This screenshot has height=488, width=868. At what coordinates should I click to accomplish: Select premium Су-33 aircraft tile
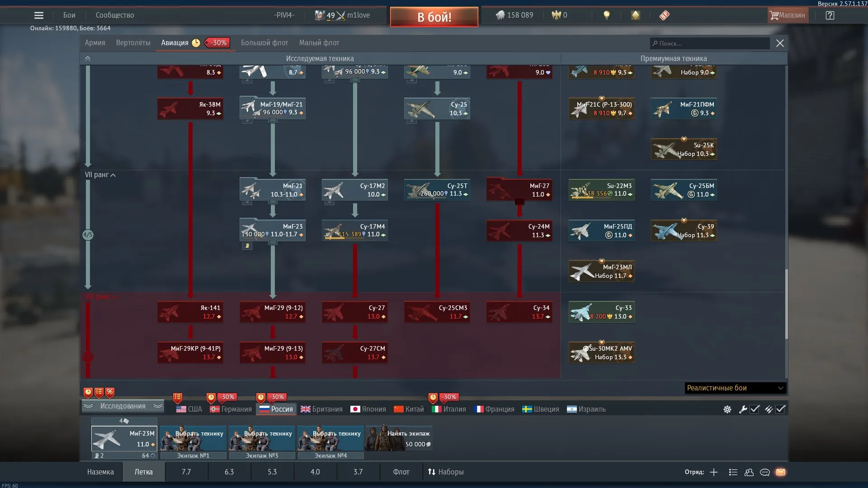coord(602,312)
